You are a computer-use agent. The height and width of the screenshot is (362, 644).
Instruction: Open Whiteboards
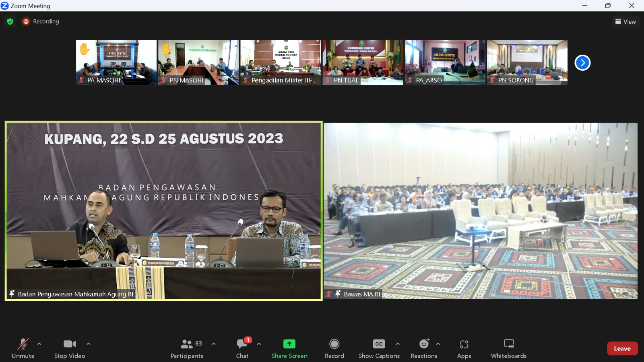(x=508, y=349)
